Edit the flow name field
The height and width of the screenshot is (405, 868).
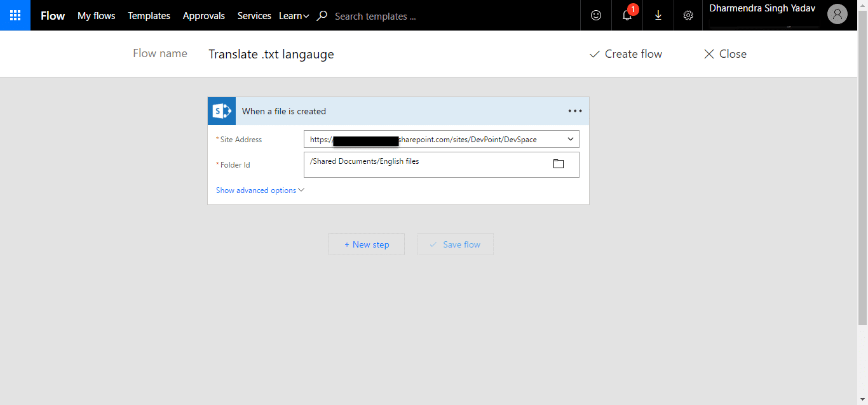tap(271, 55)
